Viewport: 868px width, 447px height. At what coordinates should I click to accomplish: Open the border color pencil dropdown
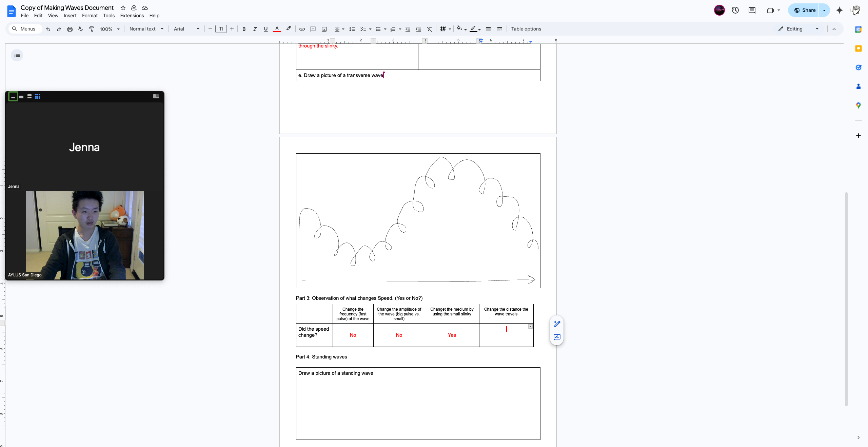pyautogui.click(x=475, y=29)
